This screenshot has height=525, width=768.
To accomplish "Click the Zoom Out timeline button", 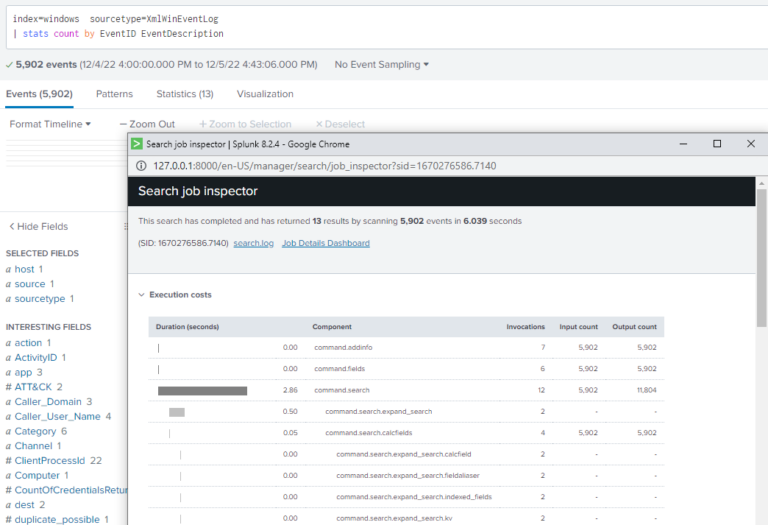I will [x=147, y=124].
